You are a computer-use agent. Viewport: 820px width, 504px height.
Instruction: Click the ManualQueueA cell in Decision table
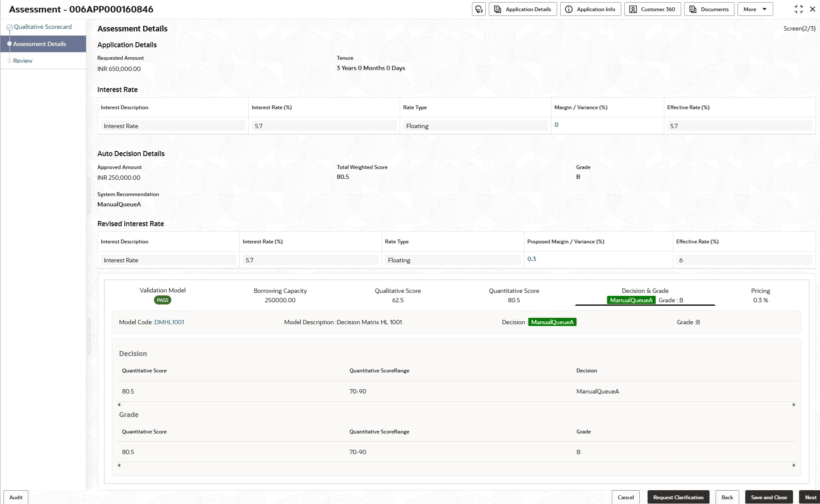[598, 391]
